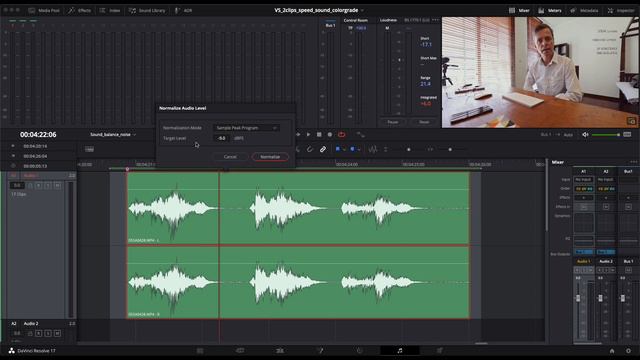Click the Record transport button

point(330,134)
